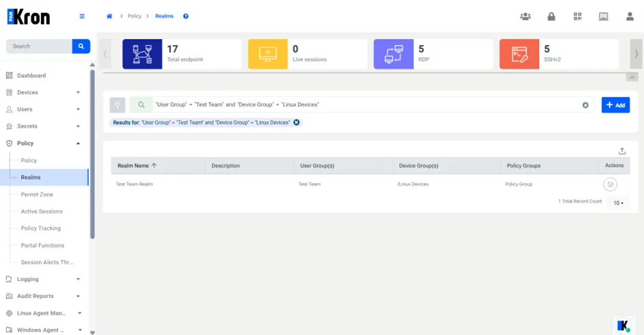The width and height of the screenshot is (644, 335).
Task: Click the sidebar vertical scrollbar
Action: point(93,154)
